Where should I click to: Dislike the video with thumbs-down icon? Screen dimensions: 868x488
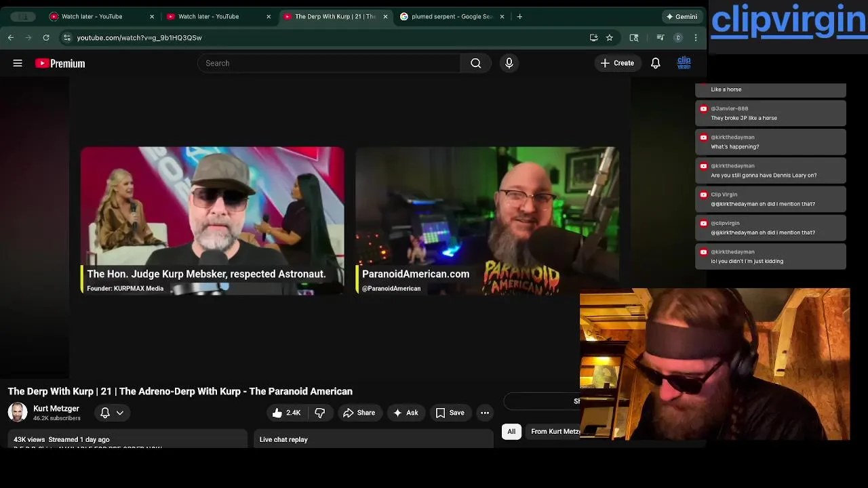[x=320, y=413]
